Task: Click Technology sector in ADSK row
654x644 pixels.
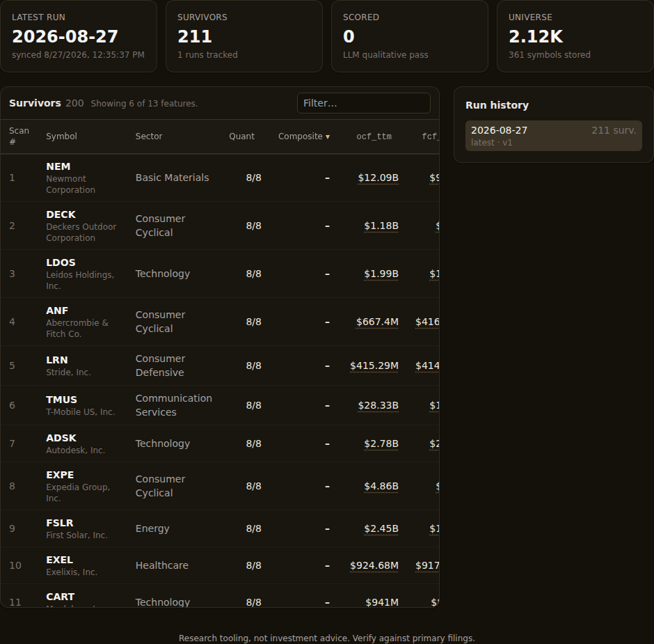Action: coord(163,443)
